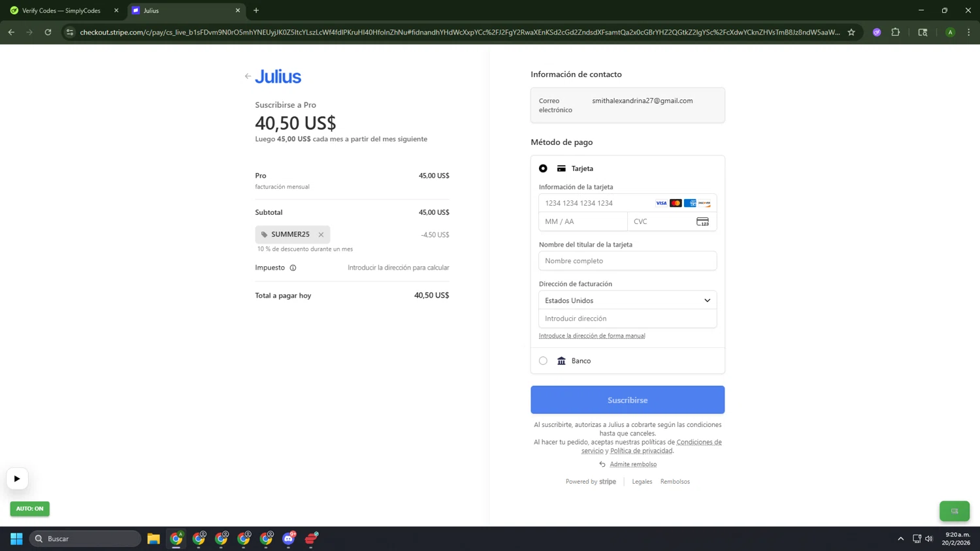Open the Extensions puzzle icon
This screenshot has width=980, height=551.
[895, 32]
